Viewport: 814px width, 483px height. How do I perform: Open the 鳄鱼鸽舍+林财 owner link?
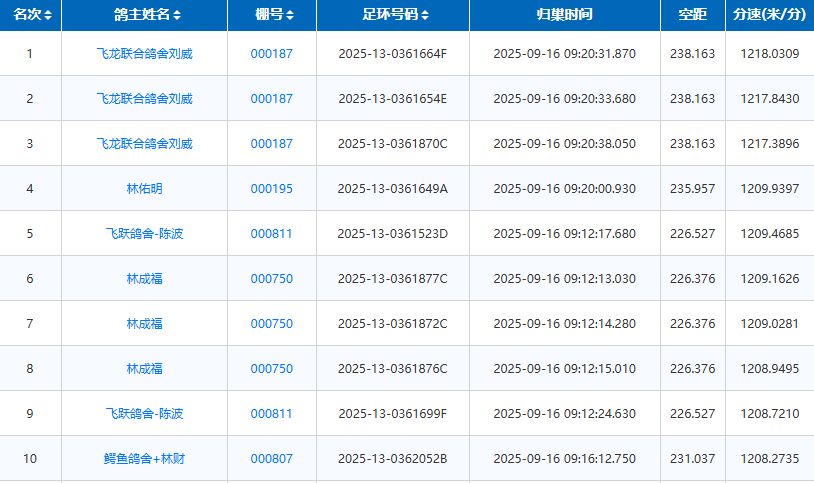pyautogui.click(x=144, y=459)
